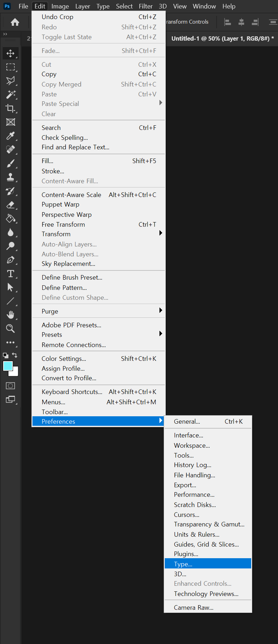This screenshot has width=278, height=644.
Task: Select the Clone Stamp tool
Action: tap(11, 177)
